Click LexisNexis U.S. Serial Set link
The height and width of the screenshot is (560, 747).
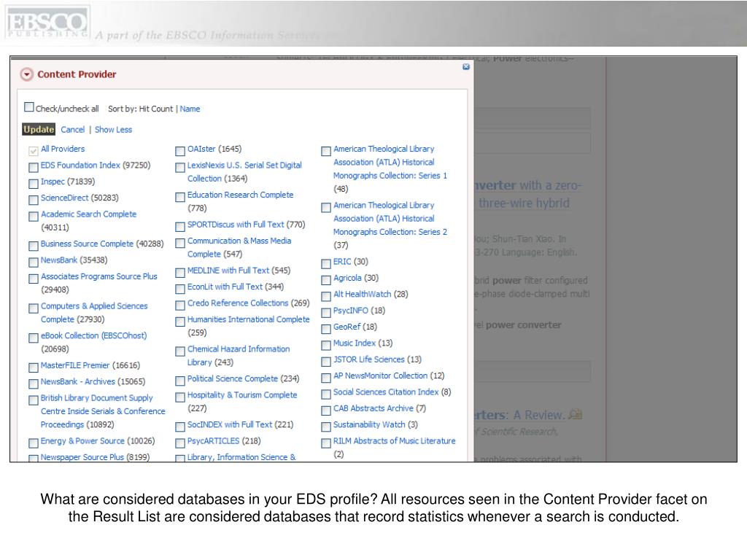coord(244,171)
